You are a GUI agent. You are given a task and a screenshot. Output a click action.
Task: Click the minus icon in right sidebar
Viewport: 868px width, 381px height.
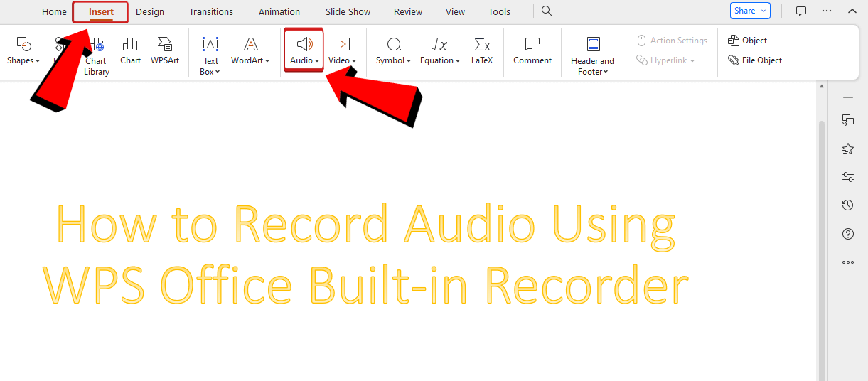[x=847, y=97]
